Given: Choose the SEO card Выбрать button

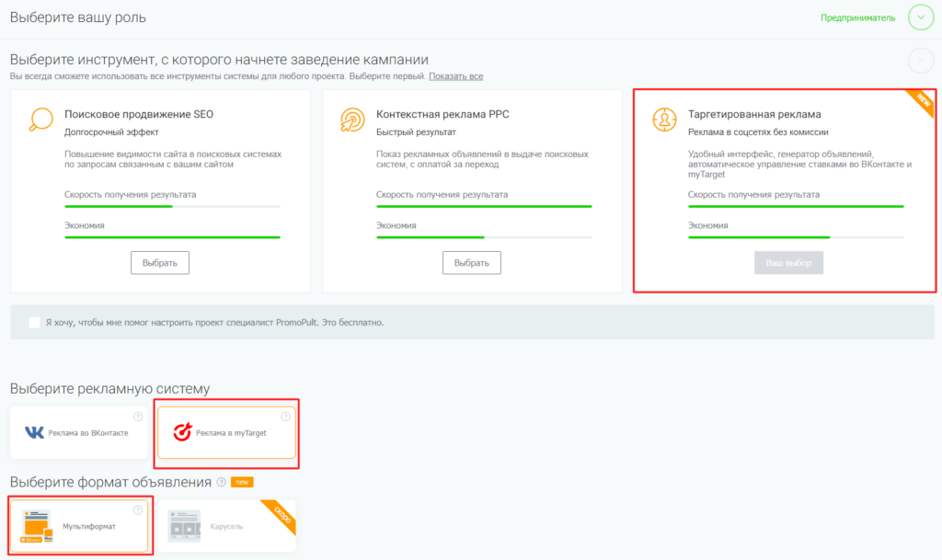Looking at the screenshot, I should click(160, 263).
